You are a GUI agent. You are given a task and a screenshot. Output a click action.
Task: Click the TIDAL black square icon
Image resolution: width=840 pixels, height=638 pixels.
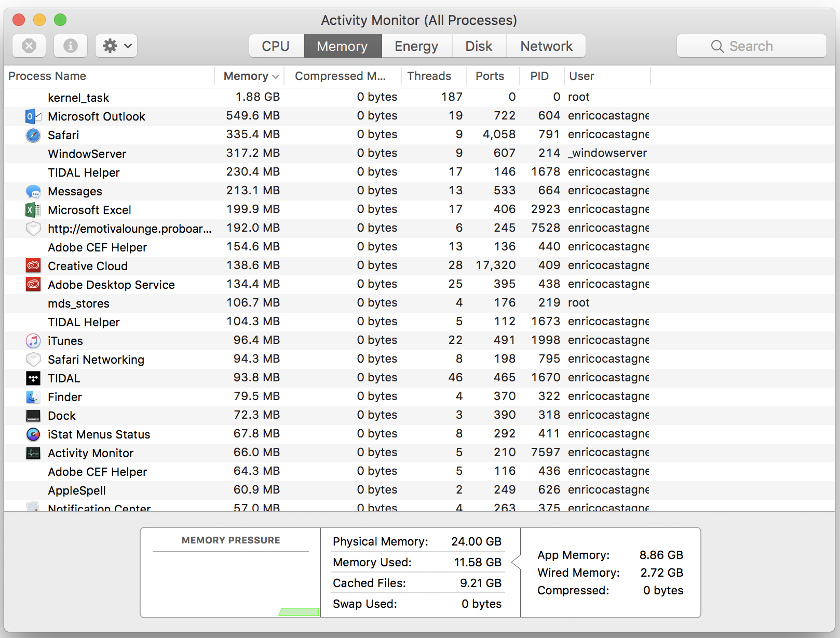(x=33, y=378)
